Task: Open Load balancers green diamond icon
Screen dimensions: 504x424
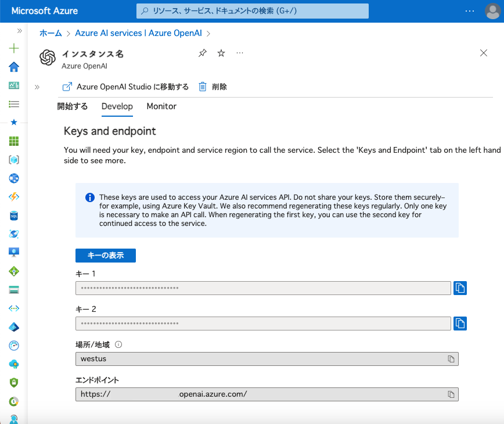Action: click(14, 271)
